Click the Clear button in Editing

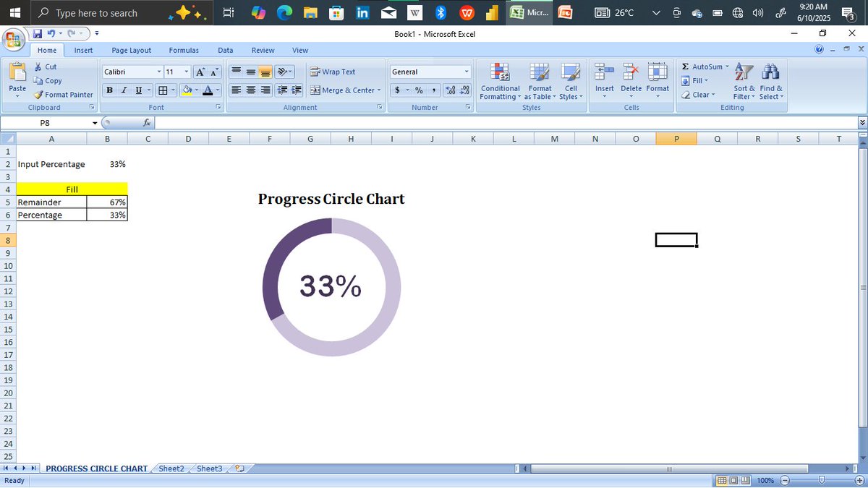tap(699, 95)
